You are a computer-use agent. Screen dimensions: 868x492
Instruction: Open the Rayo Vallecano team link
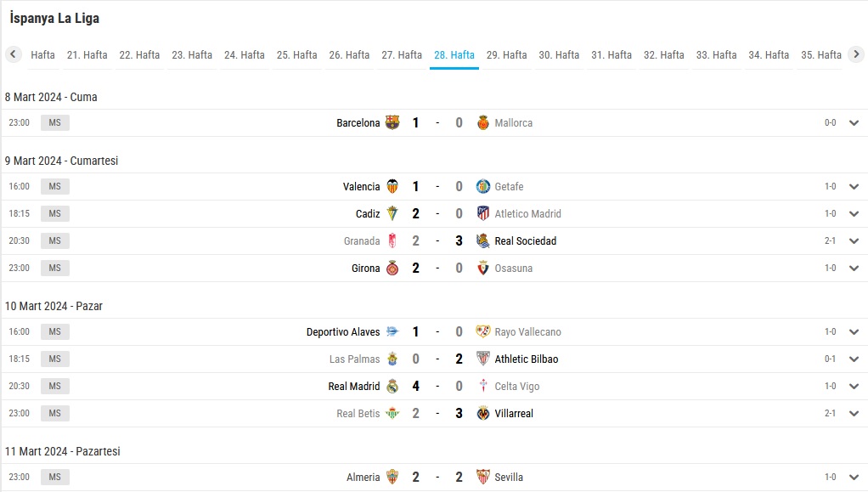point(527,332)
